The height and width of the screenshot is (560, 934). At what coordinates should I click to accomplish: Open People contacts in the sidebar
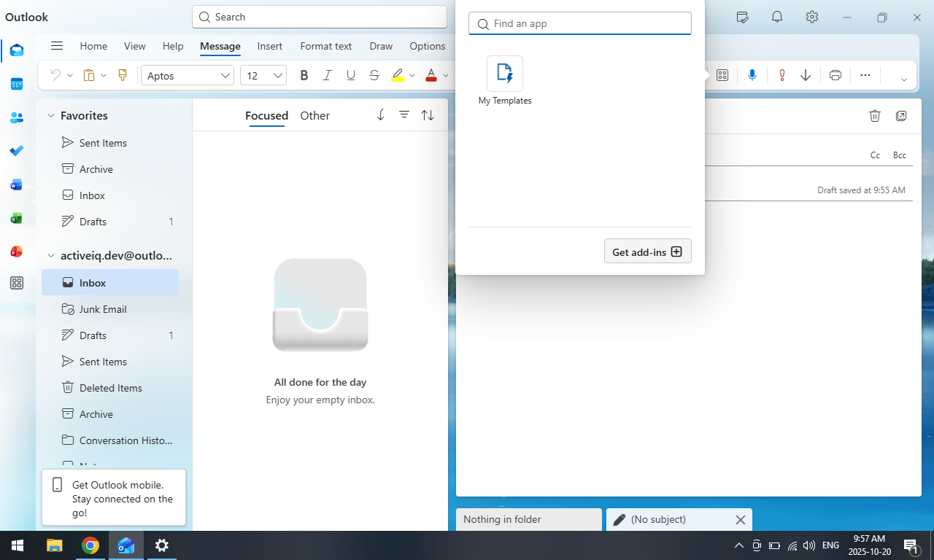(x=17, y=117)
